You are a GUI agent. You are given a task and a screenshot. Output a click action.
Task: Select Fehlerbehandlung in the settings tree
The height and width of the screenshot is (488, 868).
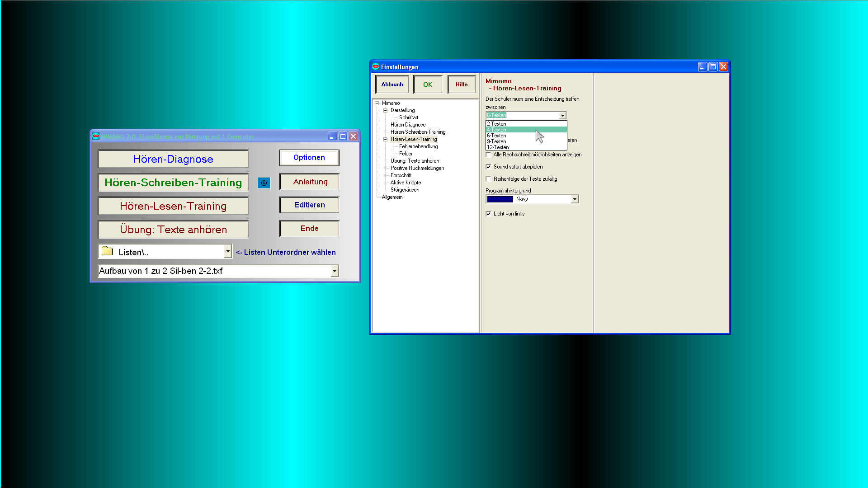coord(418,146)
